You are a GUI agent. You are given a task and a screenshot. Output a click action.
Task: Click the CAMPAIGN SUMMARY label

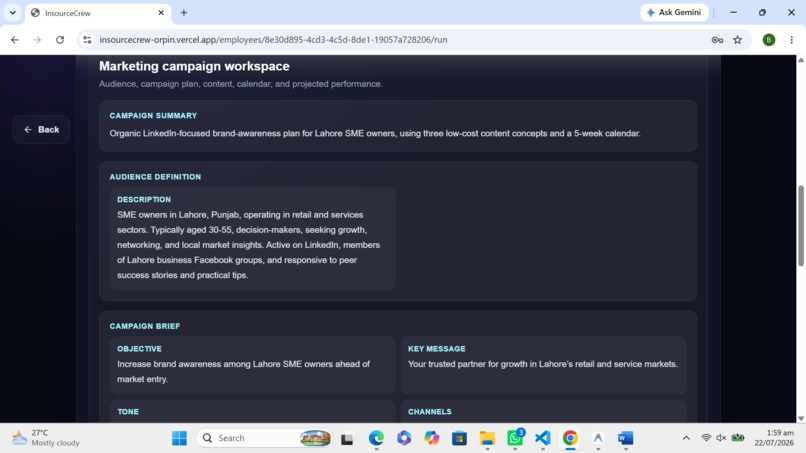pos(153,116)
